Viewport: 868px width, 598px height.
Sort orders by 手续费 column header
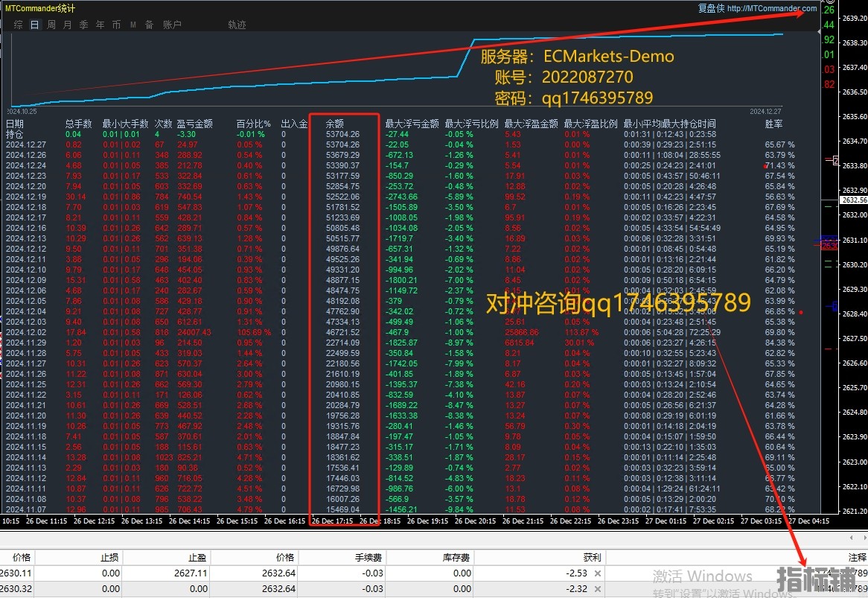pyautogui.click(x=369, y=557)
